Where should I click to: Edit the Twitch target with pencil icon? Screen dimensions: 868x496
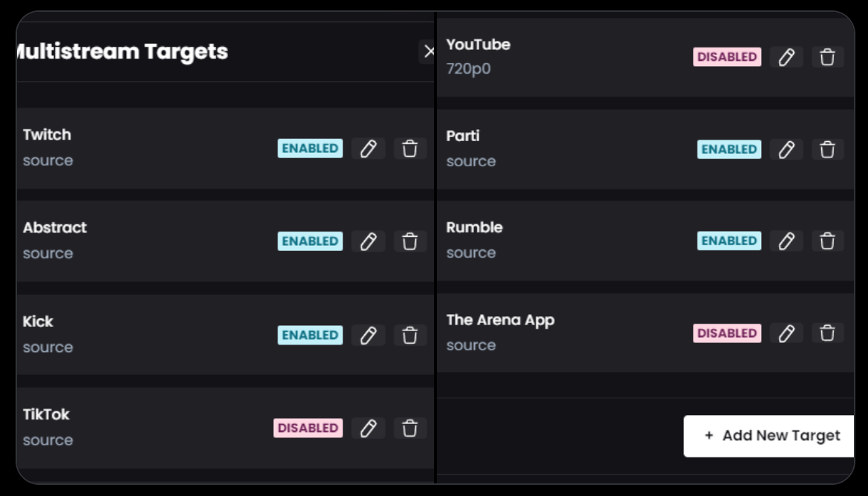(x=368, y=149)
